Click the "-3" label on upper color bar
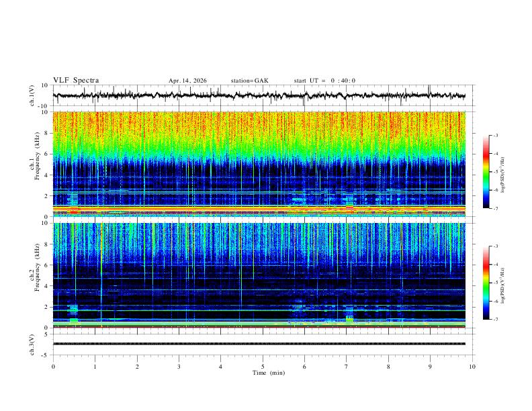The height and width of the screenshot is (411, 532). pos(495,135)
